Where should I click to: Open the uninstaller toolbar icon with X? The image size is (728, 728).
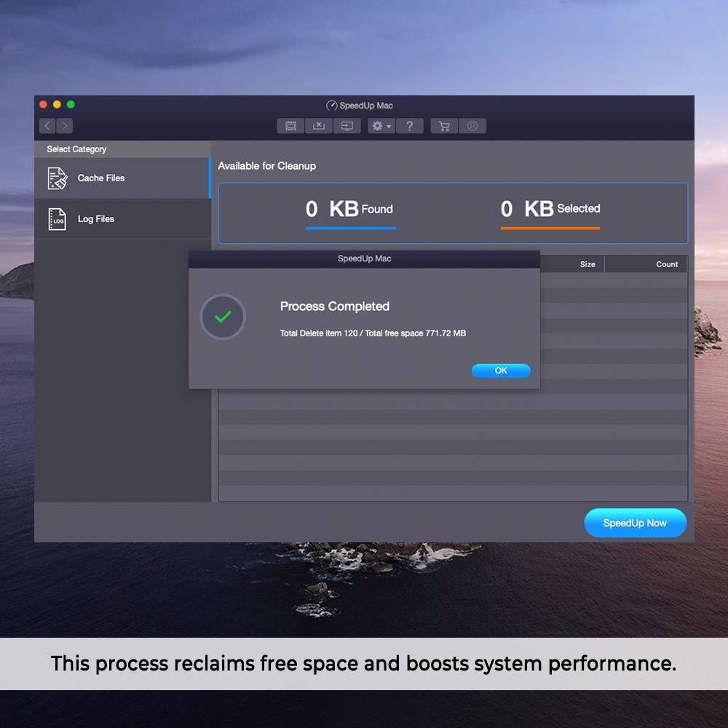[319, 126]
